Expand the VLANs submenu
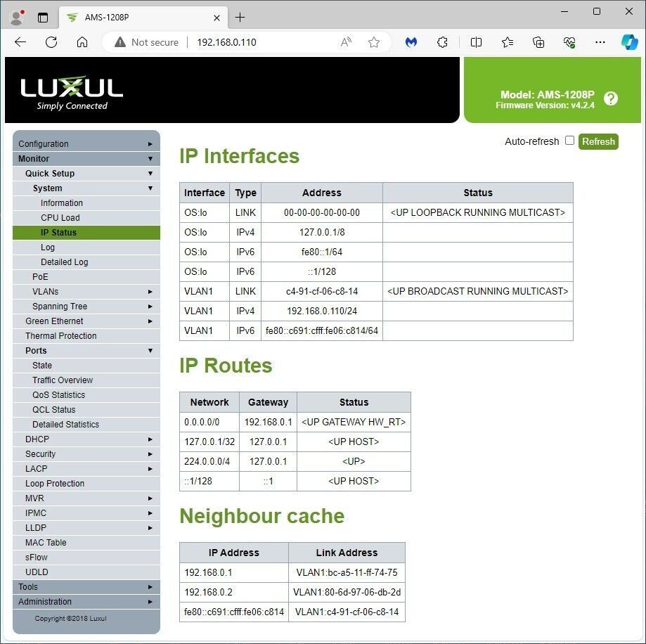The width and height of the screenshot is (646, 644). tap(86, 291)
